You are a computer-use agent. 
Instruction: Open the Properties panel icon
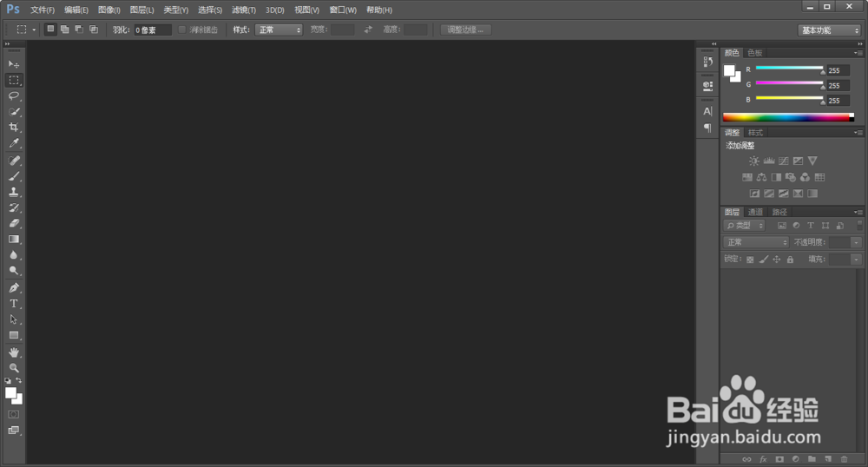click(x=707, y=86)
